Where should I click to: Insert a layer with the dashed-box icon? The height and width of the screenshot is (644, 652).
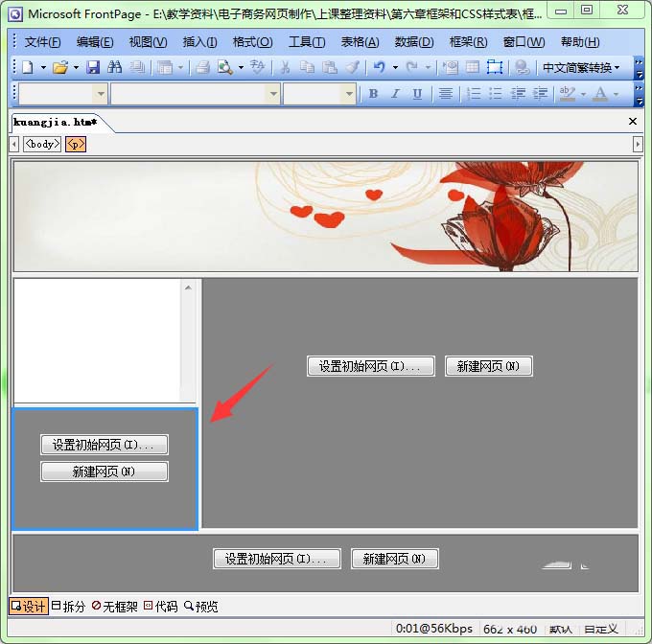click(495, 67)
